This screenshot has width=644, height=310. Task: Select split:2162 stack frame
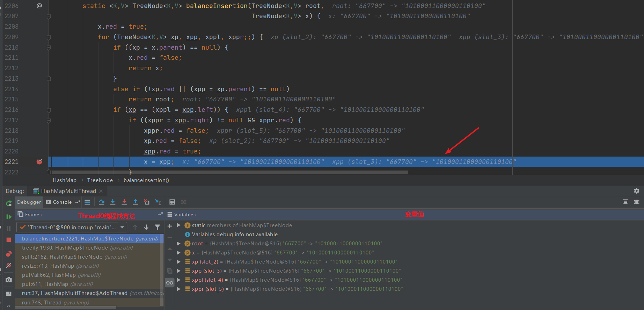[x=88, y=257]
